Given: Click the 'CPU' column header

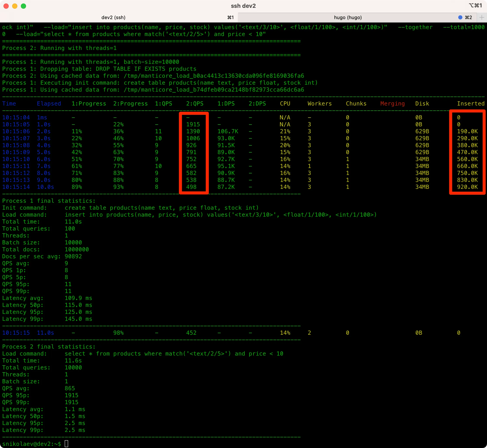Looking at the screenshot, I should [x=285, y=104].
